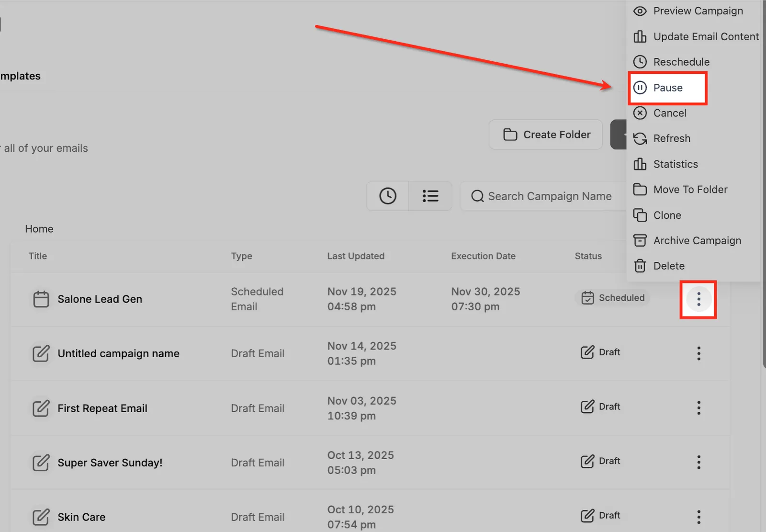
Task: Click the bar chart icon beside Statistics
Action: (640, 164)
